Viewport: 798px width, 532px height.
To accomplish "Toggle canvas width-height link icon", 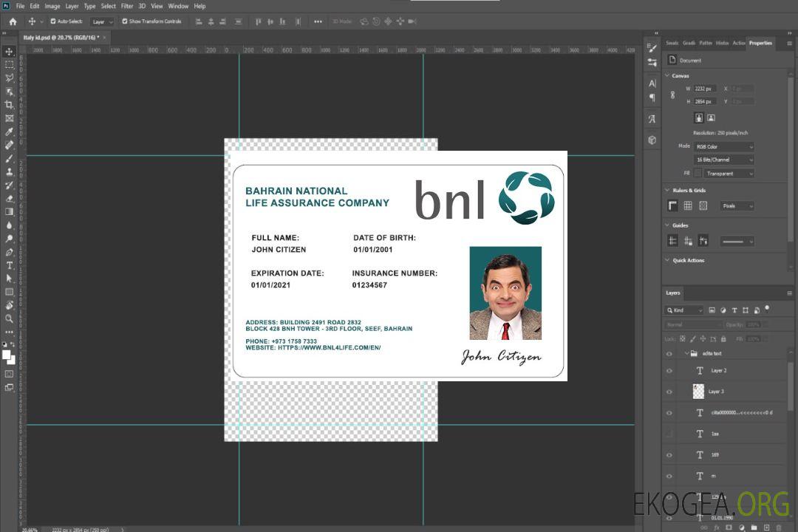I will pos(672,95).
